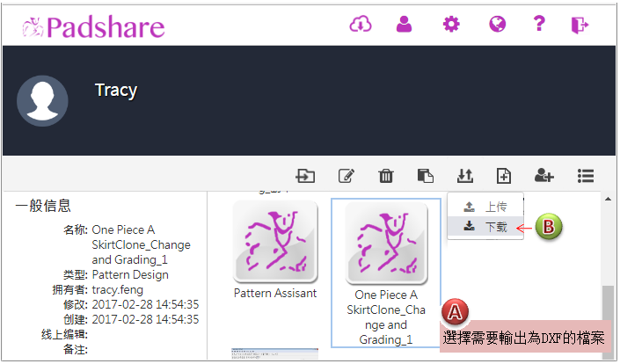
Task: Click the new file plus icon
Action: pyautogui.click(x=504, y=176)
